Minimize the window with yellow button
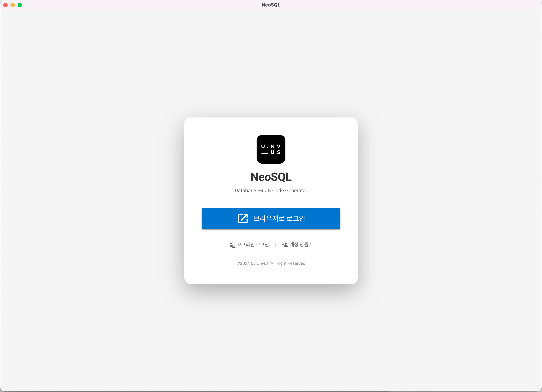The width and height of the screenshot is (542, 392). 13,5
